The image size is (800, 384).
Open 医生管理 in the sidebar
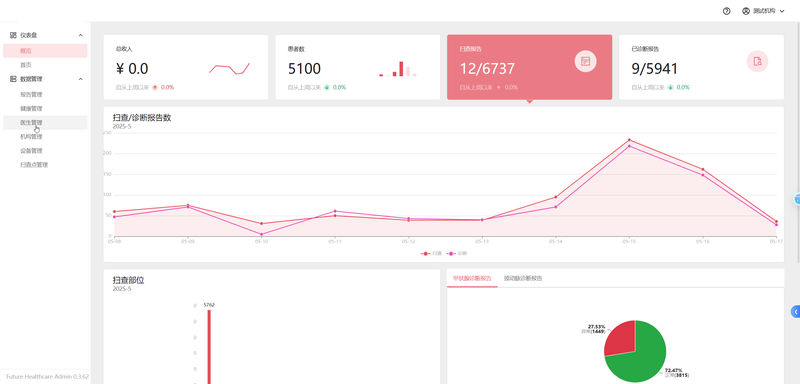click(45, 122)
